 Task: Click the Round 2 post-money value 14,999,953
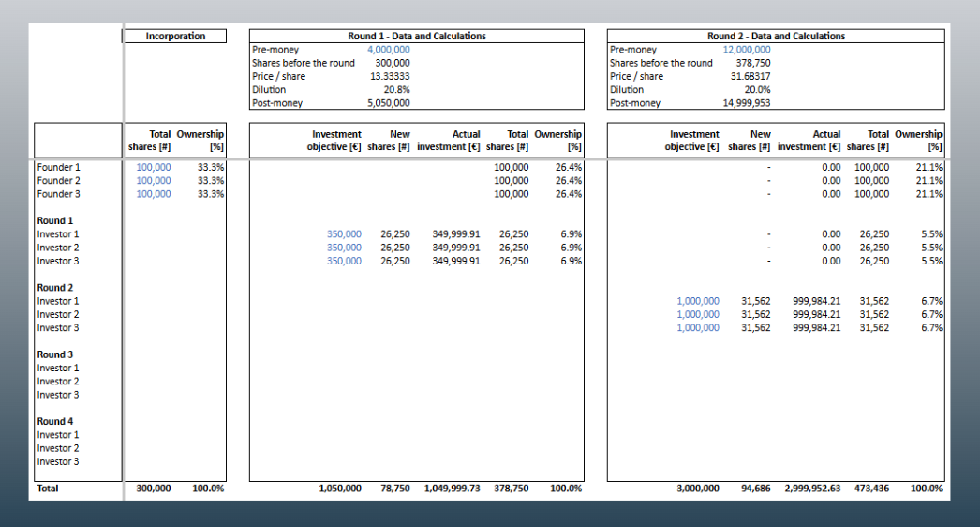tap(747, 103)
